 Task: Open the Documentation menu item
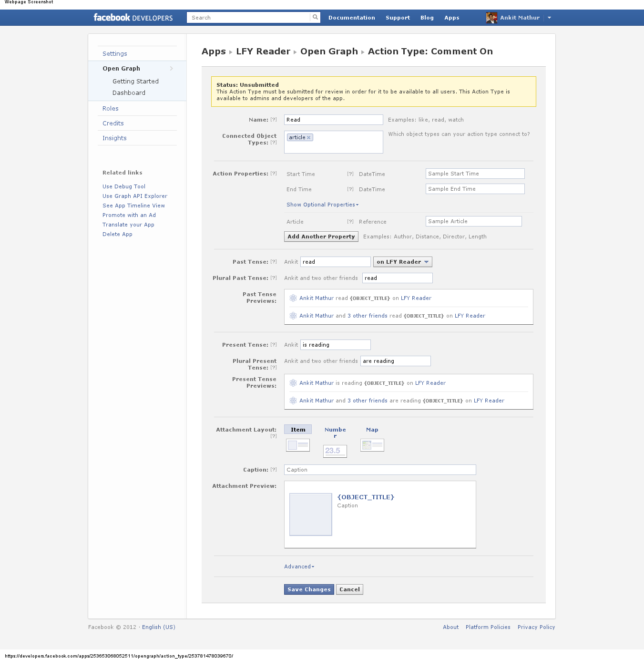point(351,18)
